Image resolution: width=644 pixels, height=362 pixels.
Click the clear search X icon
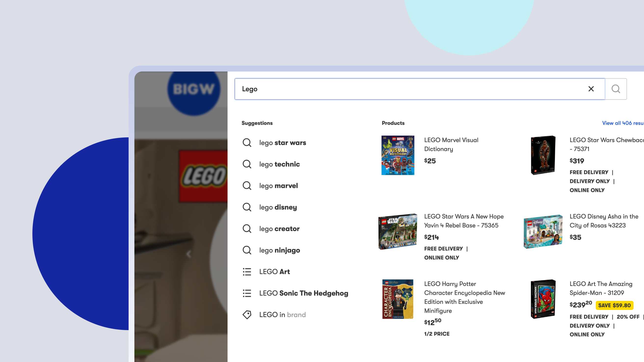591,89
